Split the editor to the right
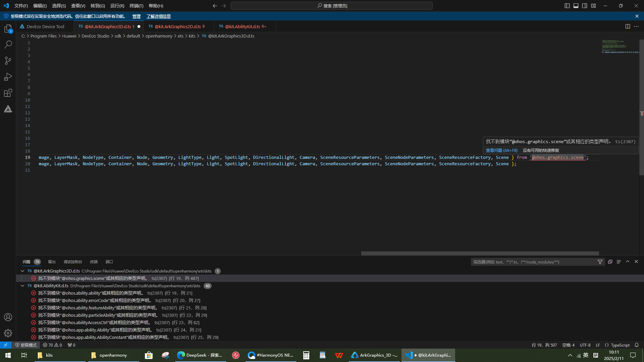644x362 pixels. (628, 26)
